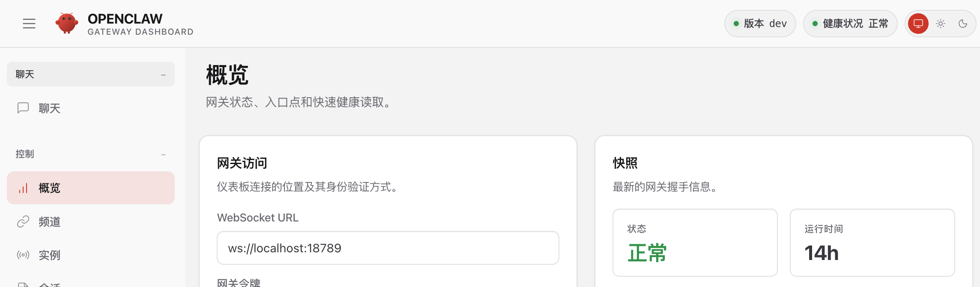Open the 聊天 chat bubble icon
Viewport: 980px width, 287px height.
pyautogui.click(x=23, y=108)
